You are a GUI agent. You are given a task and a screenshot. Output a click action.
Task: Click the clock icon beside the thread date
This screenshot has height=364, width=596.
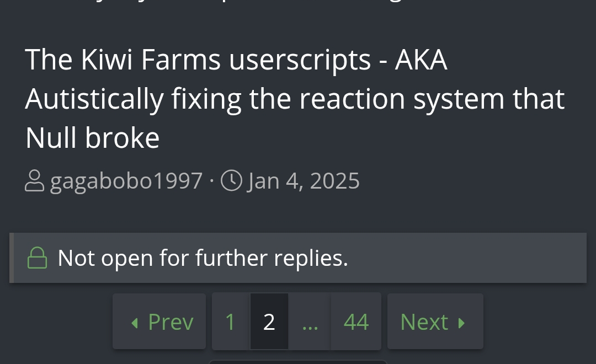231,180
